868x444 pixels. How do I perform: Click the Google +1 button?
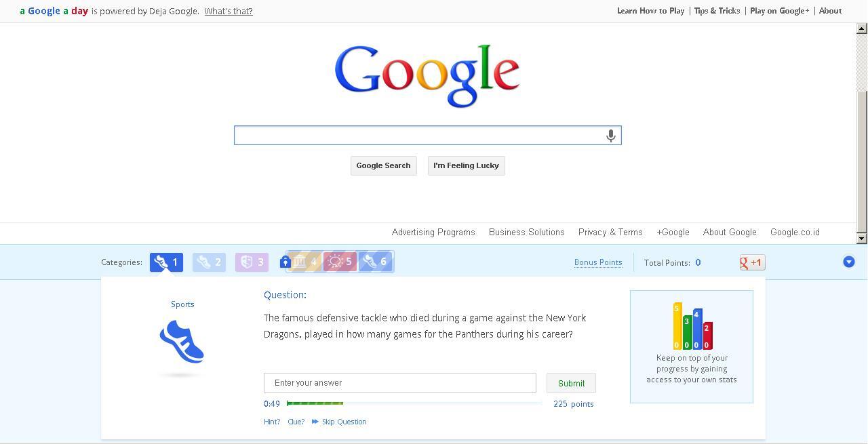[x=753, y=262]
